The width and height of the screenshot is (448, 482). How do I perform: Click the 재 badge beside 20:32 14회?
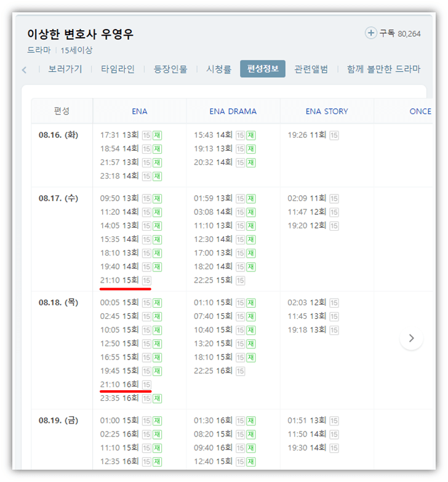click(251, 163)
